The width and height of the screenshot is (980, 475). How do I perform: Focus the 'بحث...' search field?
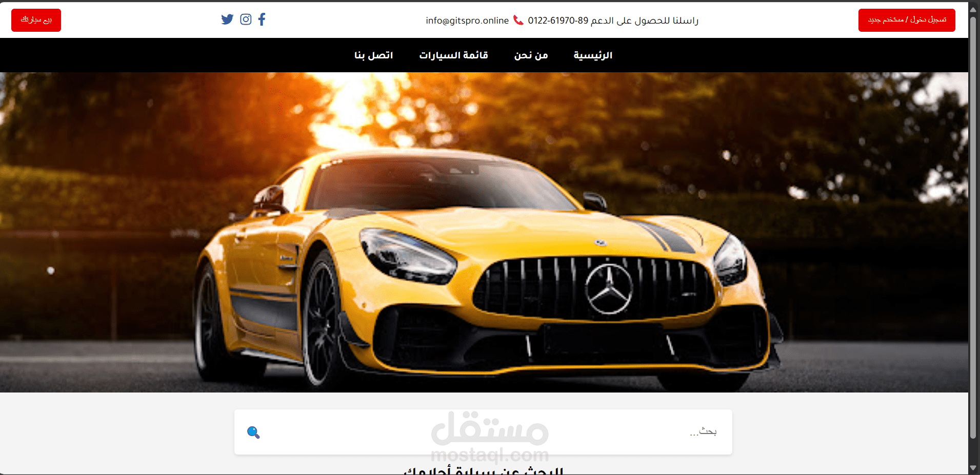pos(483,432)
